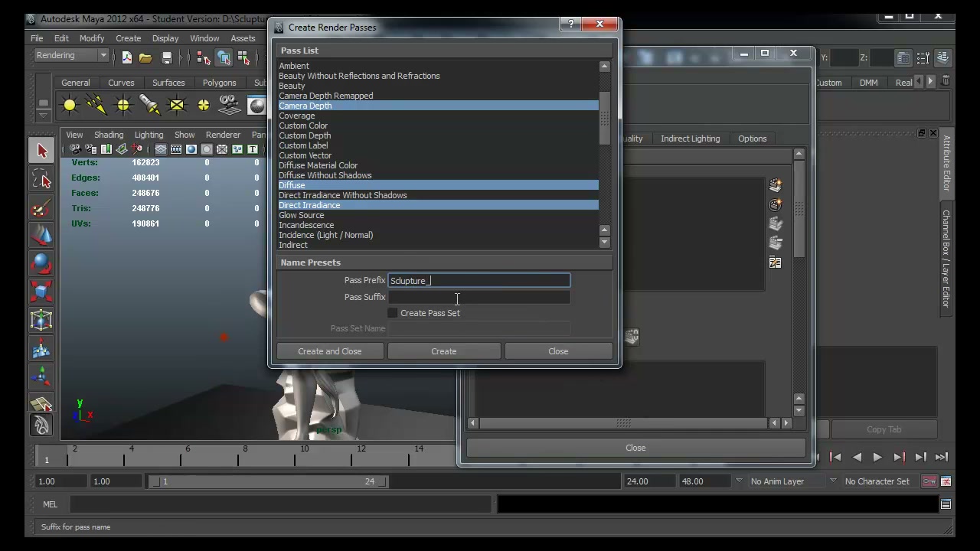Click the Save Scene disk icon
The image size is (980, 551).
[x=166, y=57]
